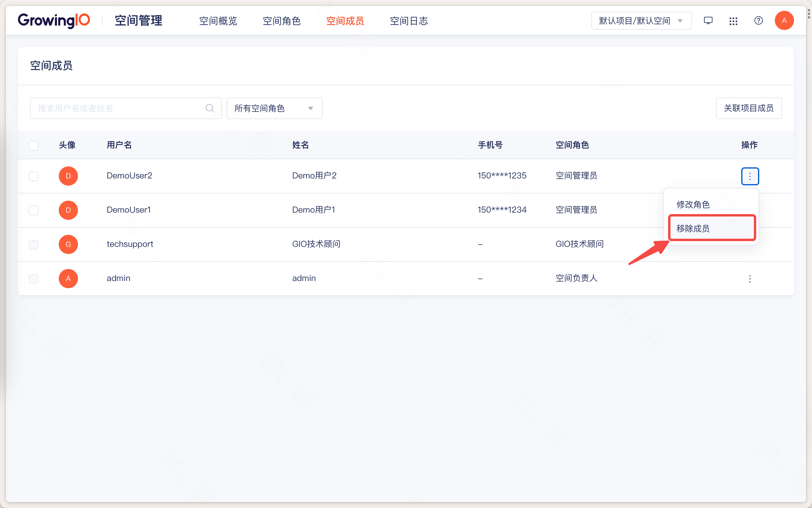The height and width of the screenshot is (508, 812).
Task: Switch to 空间概览 tab
Action: [218, 21]
